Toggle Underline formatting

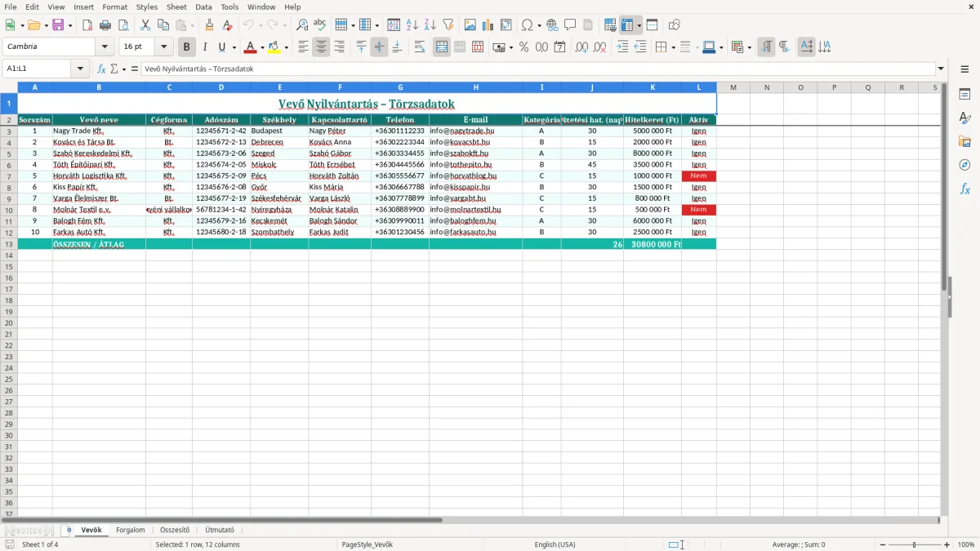click(222, 47)
